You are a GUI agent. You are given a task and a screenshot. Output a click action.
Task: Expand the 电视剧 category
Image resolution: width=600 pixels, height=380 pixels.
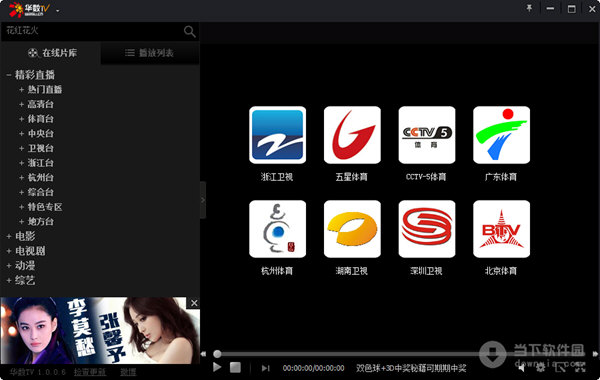pos(9,251)
